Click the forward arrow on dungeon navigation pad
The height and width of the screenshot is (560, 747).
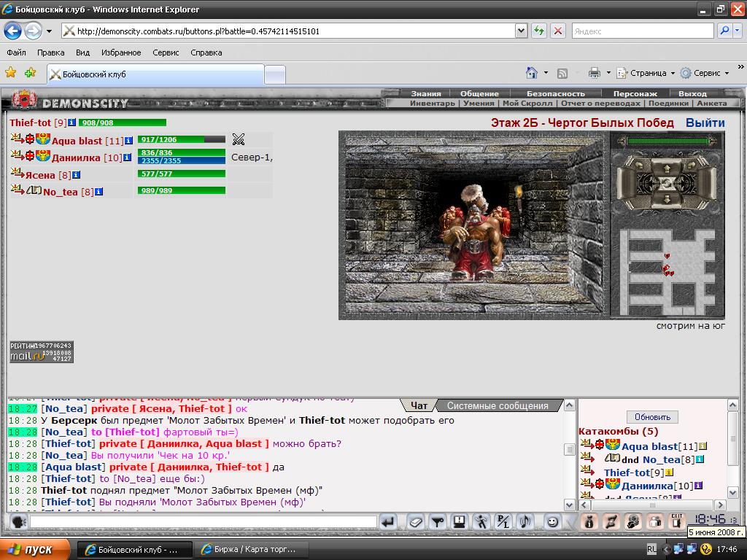pyautogui.click(x=667, y=168)
